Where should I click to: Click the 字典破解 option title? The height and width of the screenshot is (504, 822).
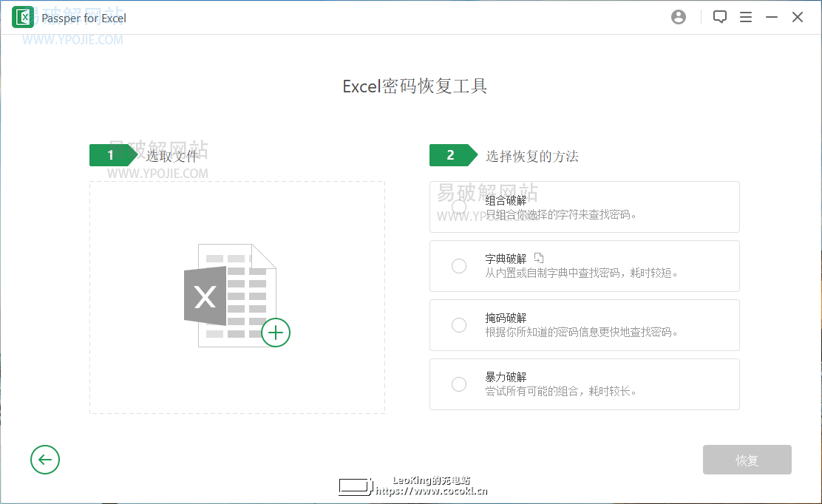[506, 259]
